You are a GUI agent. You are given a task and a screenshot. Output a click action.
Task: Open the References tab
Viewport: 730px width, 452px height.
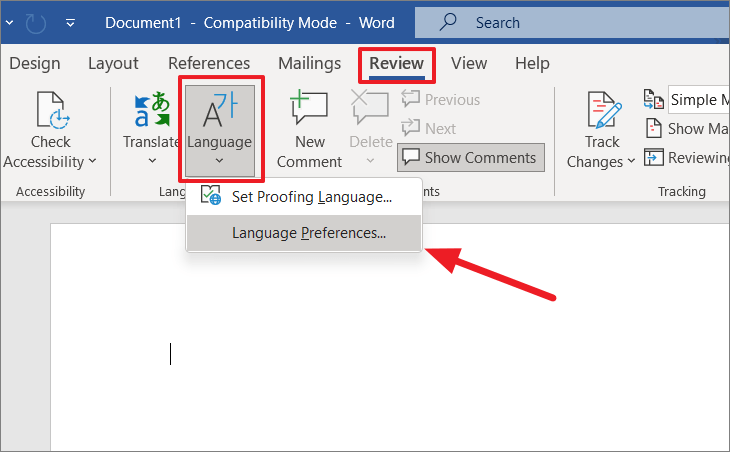[209, 63]
